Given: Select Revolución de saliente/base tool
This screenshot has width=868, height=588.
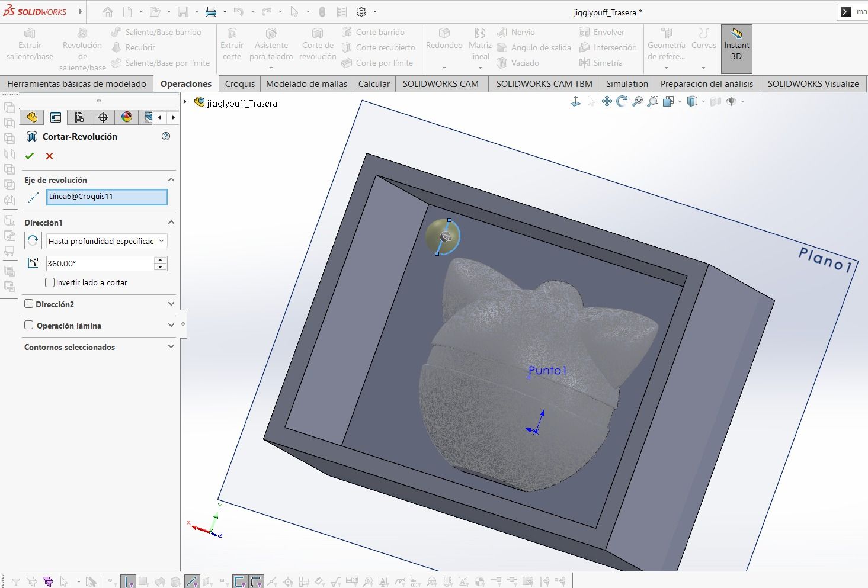Looking at the screenshot, I should [x=82, y=50].
